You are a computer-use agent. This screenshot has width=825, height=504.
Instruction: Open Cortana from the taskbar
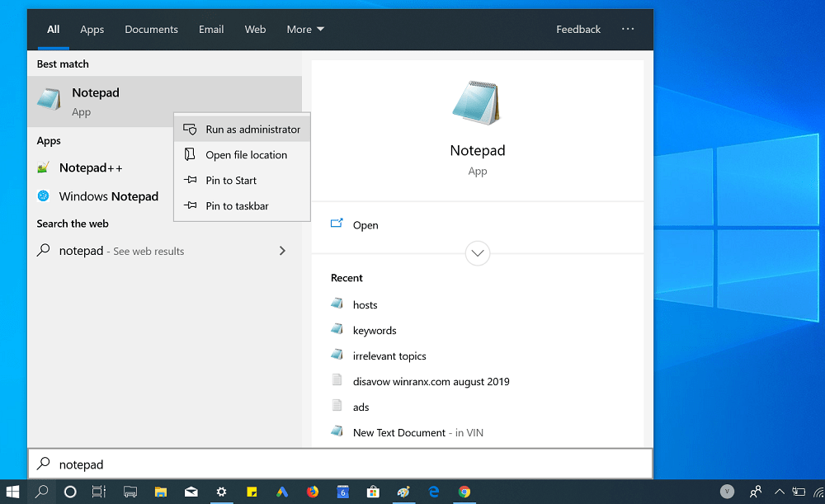click(x=70, y=492)
